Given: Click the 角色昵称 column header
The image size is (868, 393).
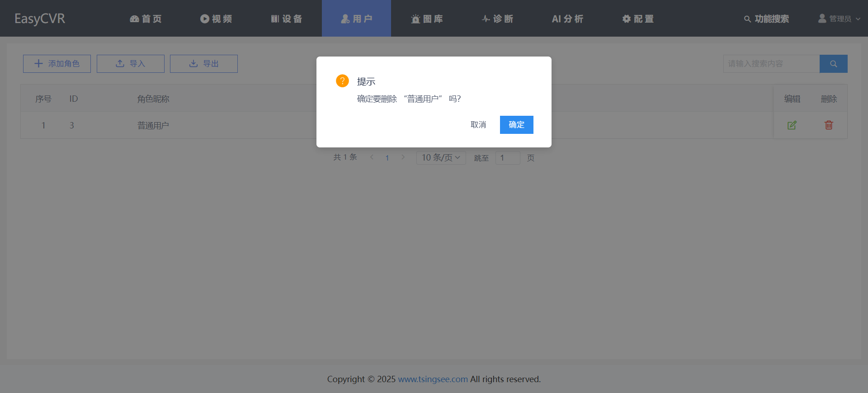Looking at the screenshot, I should tap(153, 99).
